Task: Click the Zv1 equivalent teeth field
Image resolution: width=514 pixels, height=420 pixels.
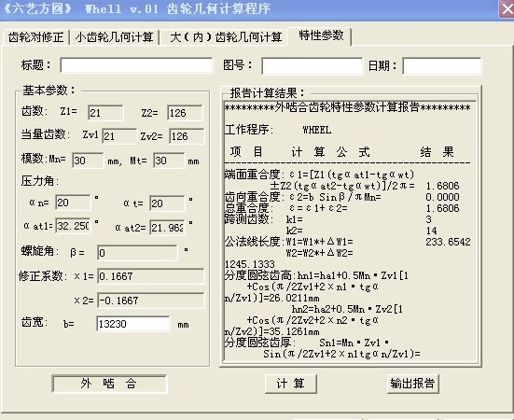Action: [119, 136]
